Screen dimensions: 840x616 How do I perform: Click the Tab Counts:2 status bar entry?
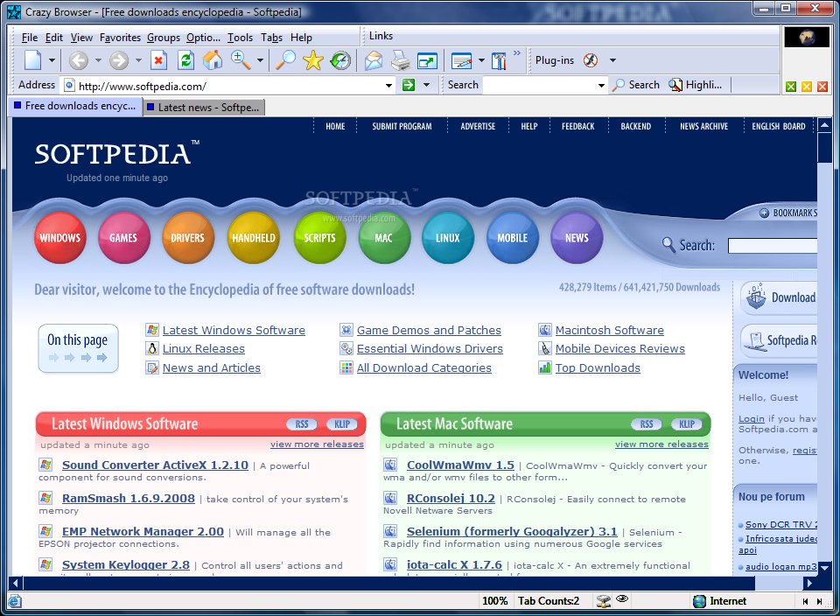coord(549,601)
